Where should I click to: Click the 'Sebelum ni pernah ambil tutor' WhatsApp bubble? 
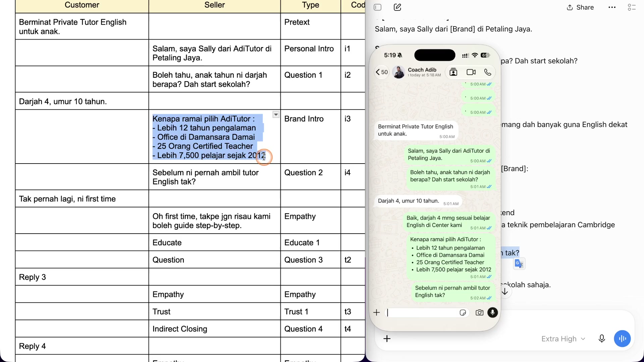[x=453, y=292]
